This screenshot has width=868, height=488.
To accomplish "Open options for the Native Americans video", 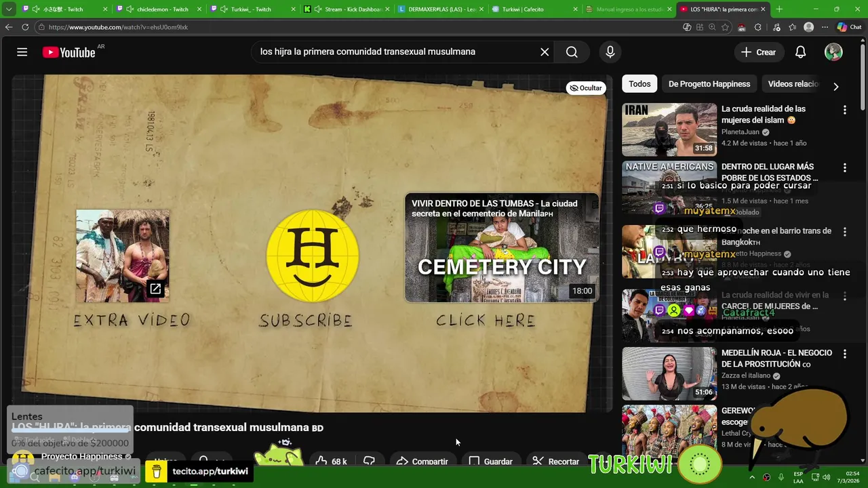I will pyautogui.click(x=844, y=167).
